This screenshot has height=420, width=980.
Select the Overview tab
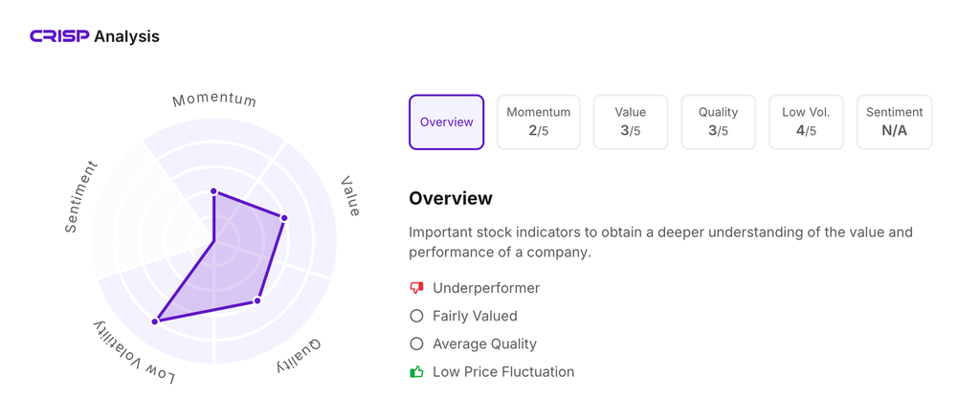446,122
